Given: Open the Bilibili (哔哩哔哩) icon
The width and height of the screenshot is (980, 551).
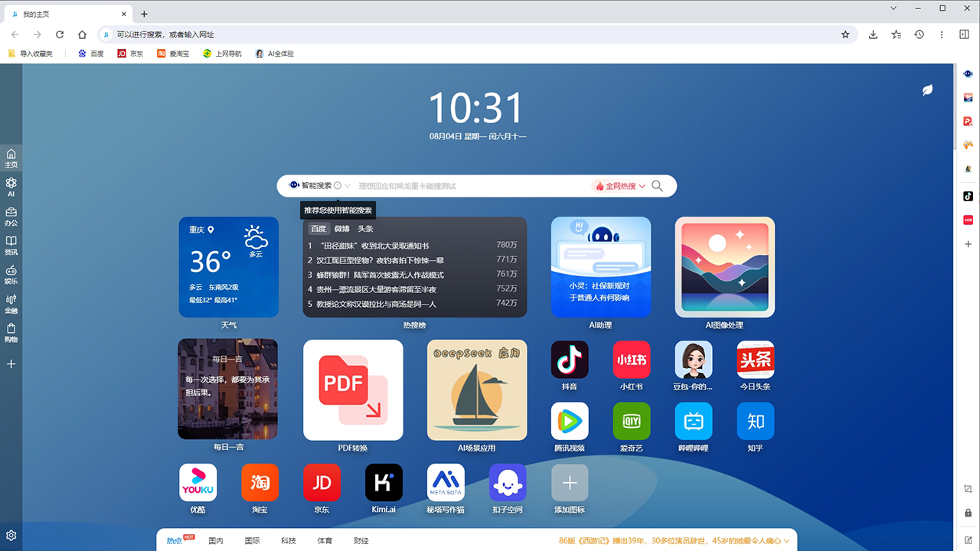Looking at the screenshot, I should point(694,421).
